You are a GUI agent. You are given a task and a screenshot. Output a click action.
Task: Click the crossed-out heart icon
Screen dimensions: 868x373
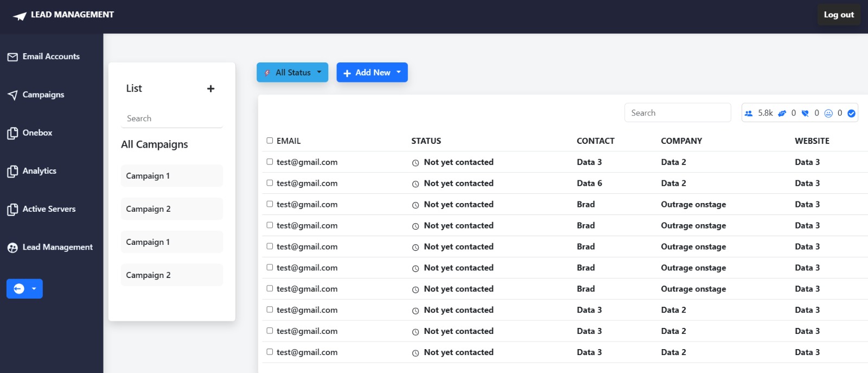[x=805, y=113]
